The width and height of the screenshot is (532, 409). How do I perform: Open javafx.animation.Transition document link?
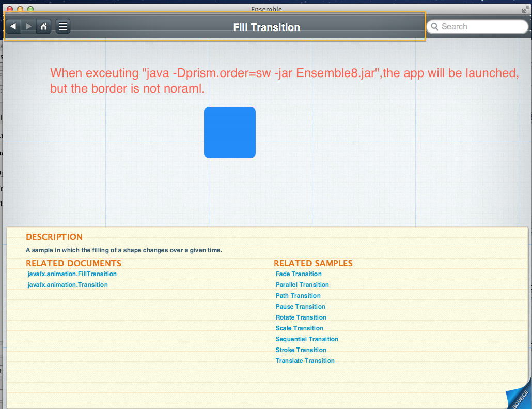click(x=68, y=285)
